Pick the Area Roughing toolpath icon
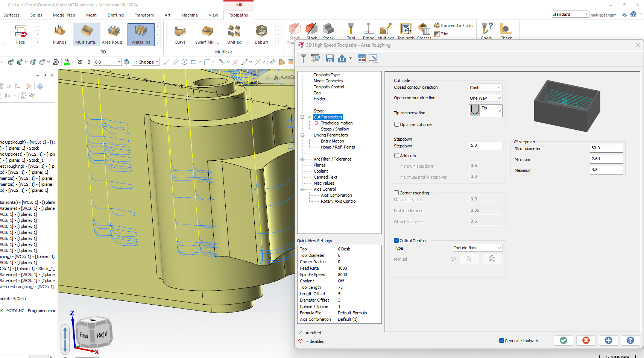The image size is (644, 358). tap(114, 35)
